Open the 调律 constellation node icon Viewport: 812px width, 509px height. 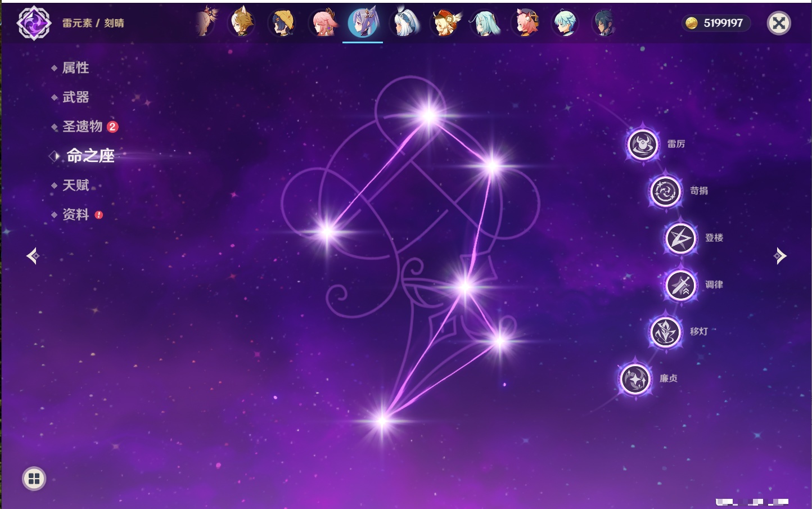681,285
